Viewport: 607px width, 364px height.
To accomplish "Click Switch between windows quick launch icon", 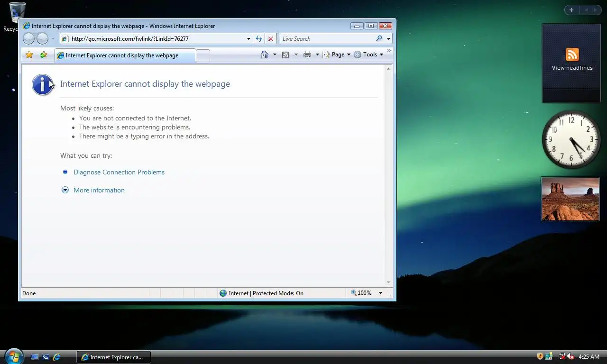I will click(46, 357).
